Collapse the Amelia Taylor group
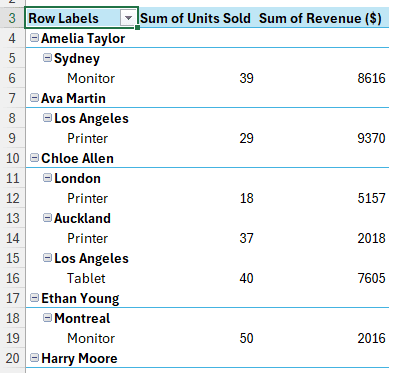 click(34, 38)
